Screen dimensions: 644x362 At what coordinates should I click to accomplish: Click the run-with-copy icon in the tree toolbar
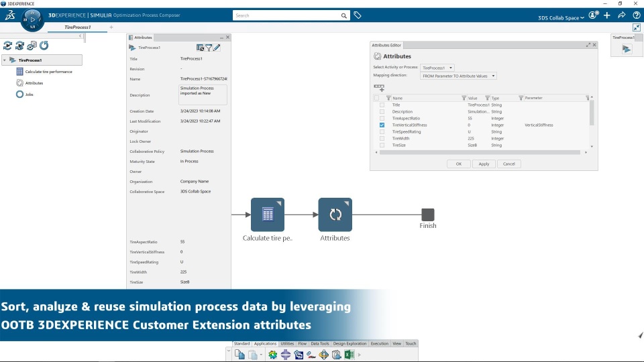[x=32, y=46]
